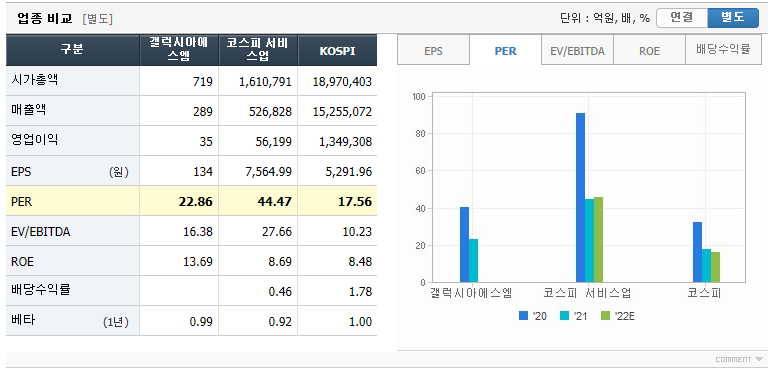The width and height of the screenshot is (776, 373).
Task: Click EPS value 5,291.96
Action: click(348, 172)
